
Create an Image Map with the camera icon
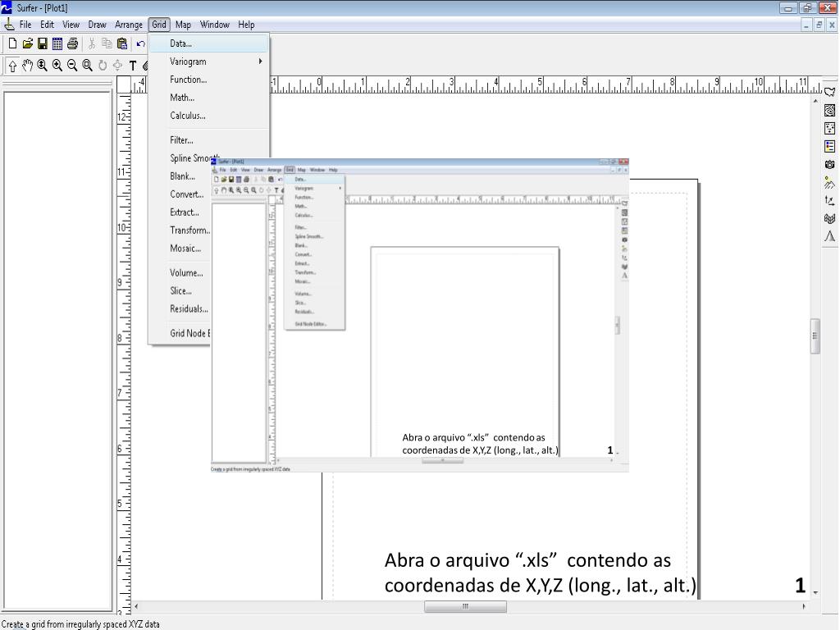tap(830, 164)
